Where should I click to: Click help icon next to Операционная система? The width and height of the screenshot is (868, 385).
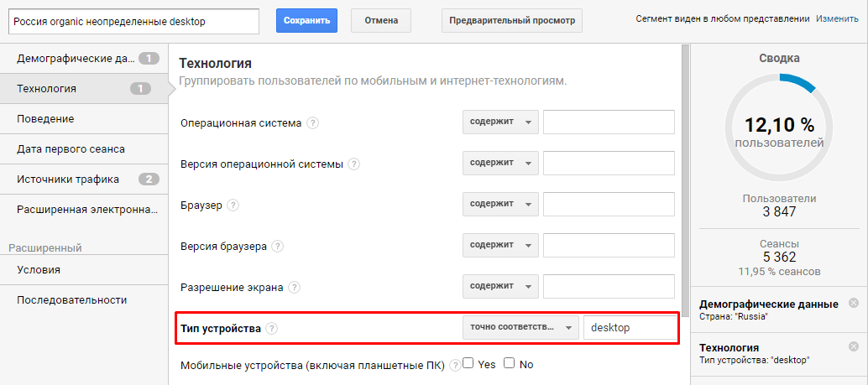(313, 123)
